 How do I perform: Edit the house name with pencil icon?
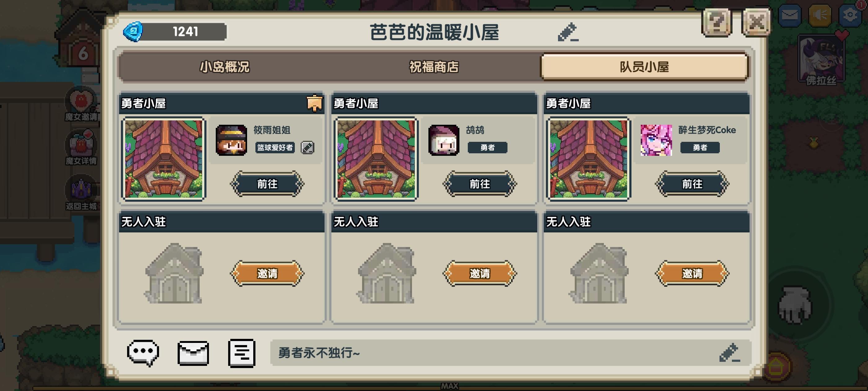[x=568, y=32]
